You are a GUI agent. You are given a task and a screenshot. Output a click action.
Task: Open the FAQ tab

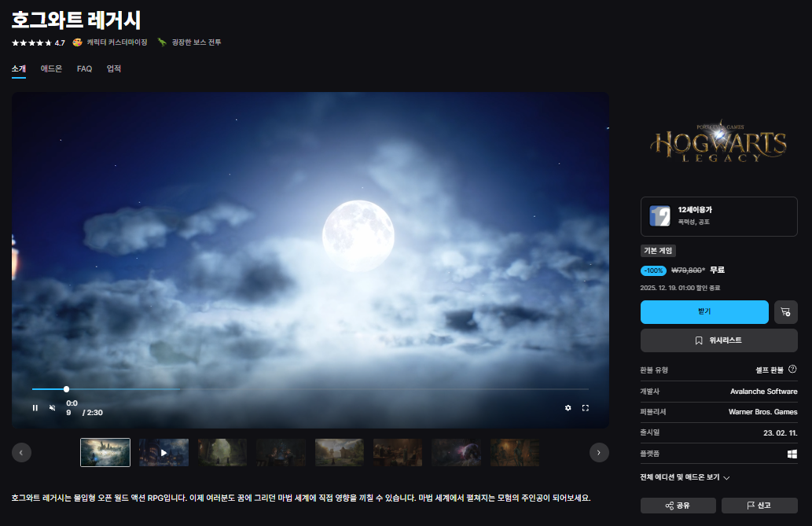(84, 69)
